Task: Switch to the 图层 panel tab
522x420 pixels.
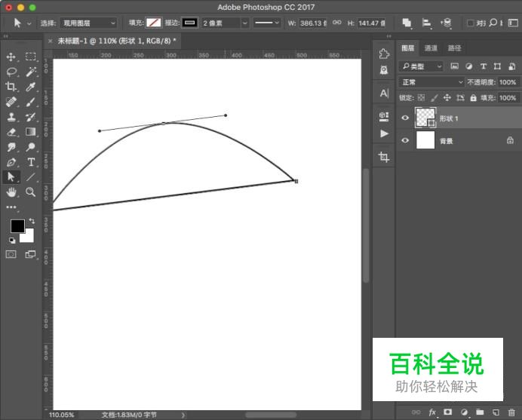Action: click(407, 48)
